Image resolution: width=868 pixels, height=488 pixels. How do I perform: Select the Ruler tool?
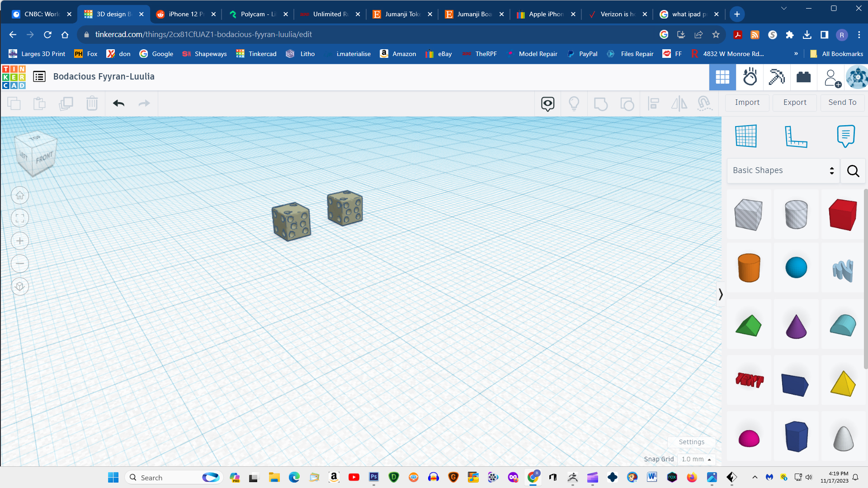(796, 136)
